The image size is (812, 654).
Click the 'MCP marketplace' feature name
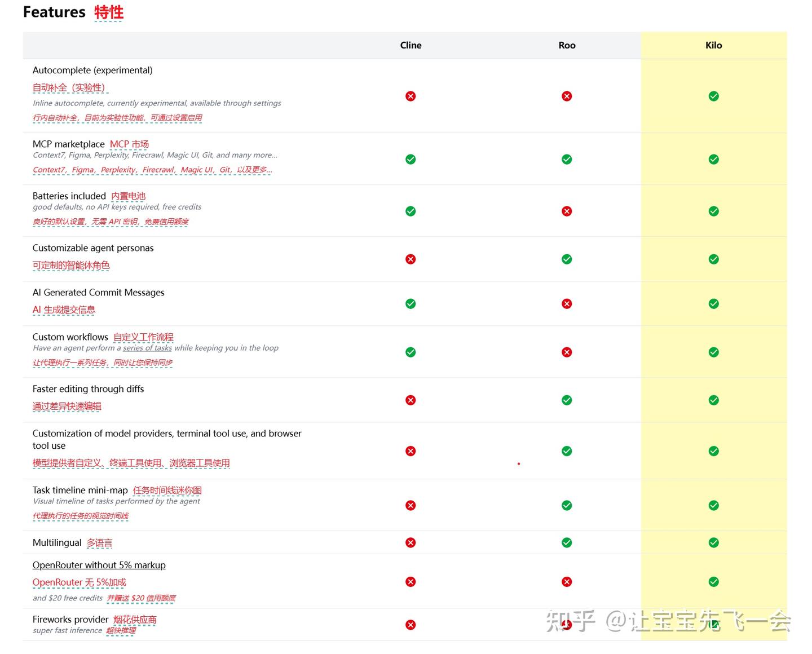(x=69, y=144)
